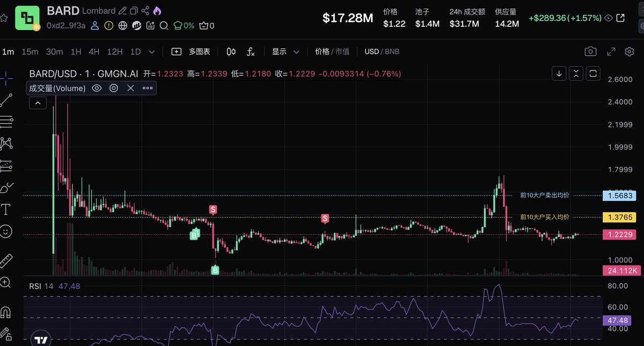The image size is (644, 346).
Task: Click the green chef hat 0% indicator
Action: click(184, 25)
